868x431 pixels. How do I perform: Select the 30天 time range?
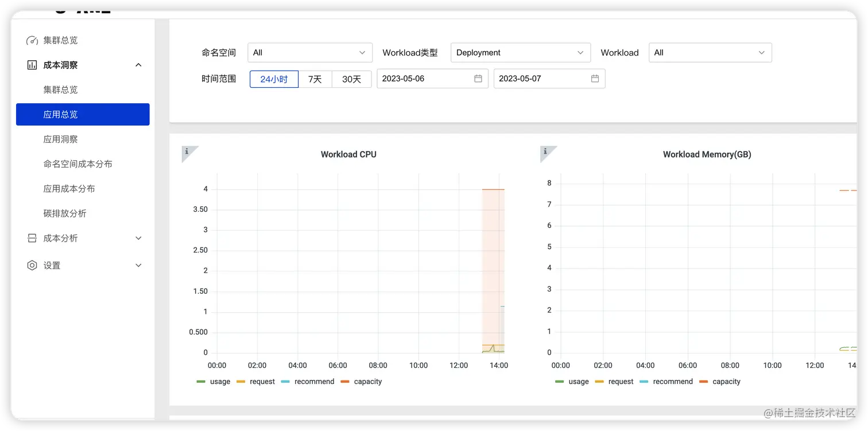pyautogui.click(x=352, y=79)
